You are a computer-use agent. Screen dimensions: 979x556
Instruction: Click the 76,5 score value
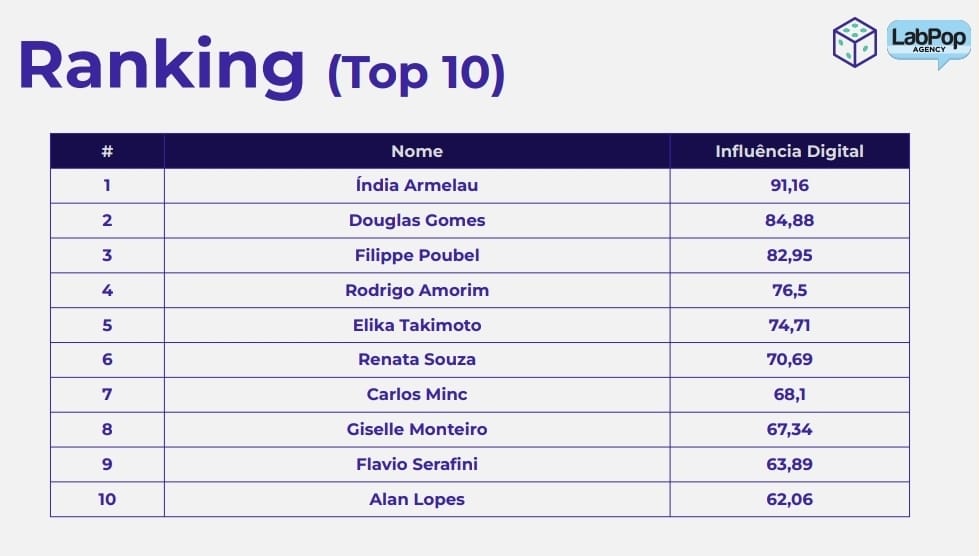click(x=789, y=290)
